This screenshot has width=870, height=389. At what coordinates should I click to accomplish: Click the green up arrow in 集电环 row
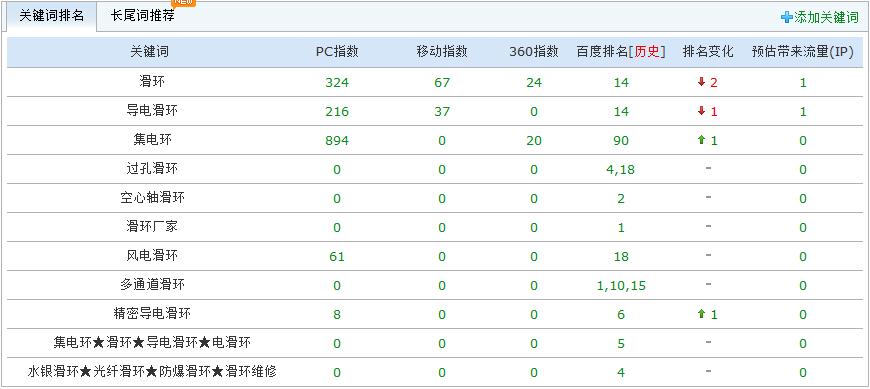point(701,140)
